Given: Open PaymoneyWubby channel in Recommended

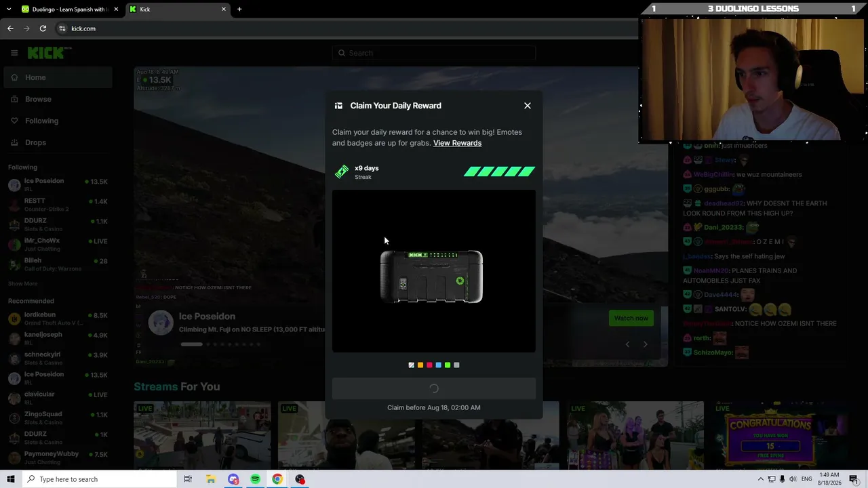Looking at the screenshot, I should tap(57, 457).
